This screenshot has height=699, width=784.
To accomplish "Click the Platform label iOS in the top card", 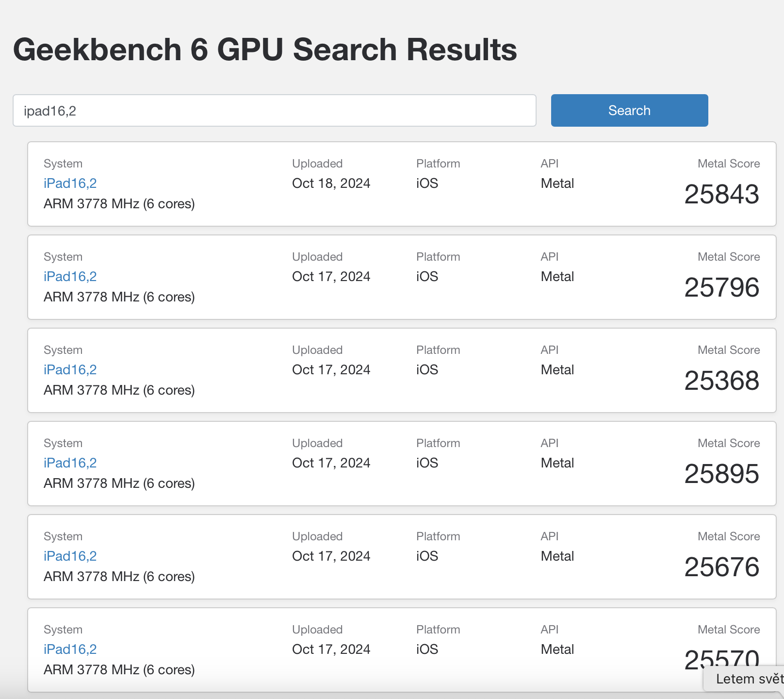I will click(x=426, y=183).
